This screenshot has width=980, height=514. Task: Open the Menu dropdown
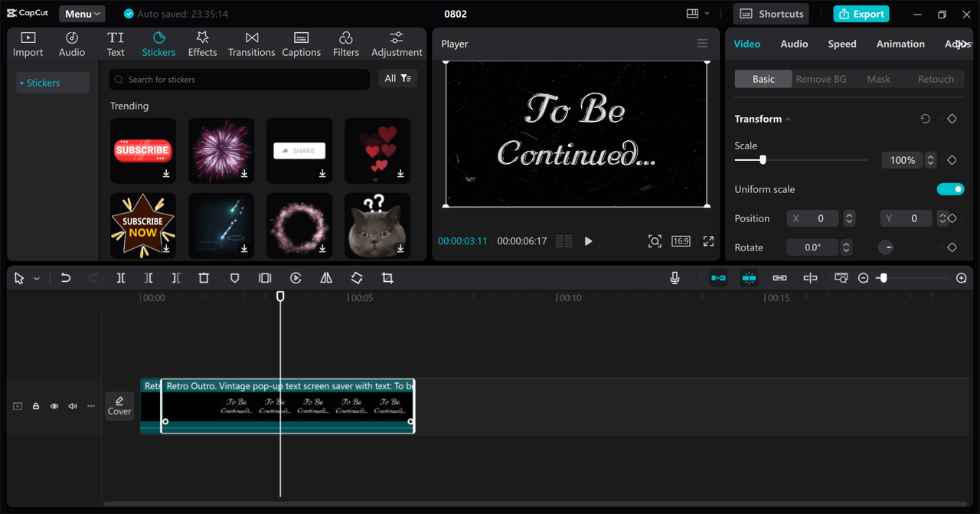pyautogui.click(x=82, y=14)
